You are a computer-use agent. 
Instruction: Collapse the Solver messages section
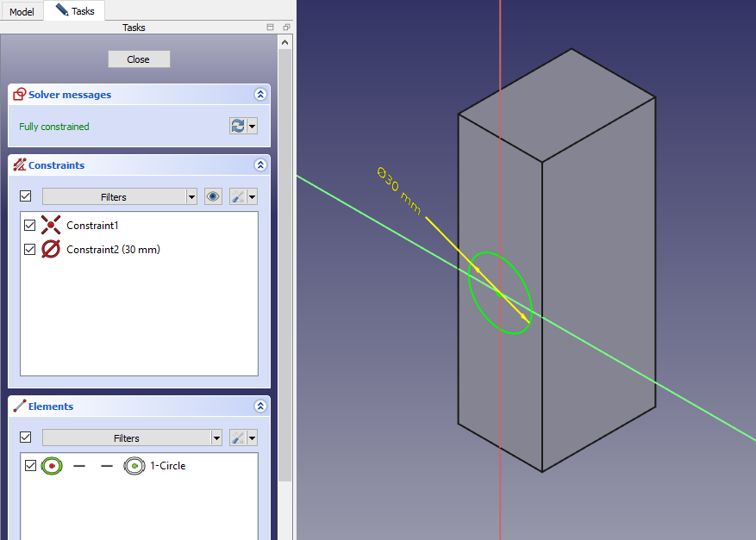[259, 95]
